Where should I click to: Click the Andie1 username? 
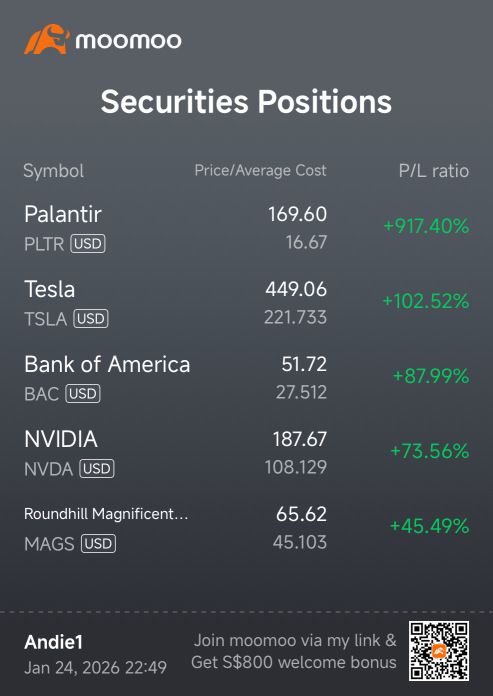pos(54,642)
